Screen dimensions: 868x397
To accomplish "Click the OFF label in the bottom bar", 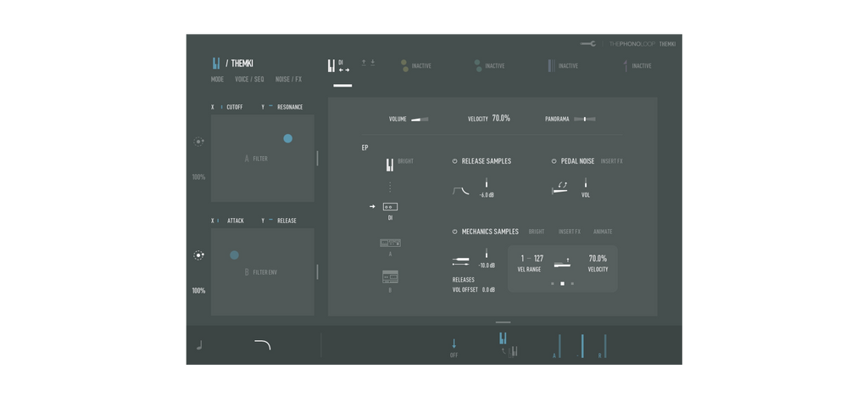I will (x=454, y=355).
